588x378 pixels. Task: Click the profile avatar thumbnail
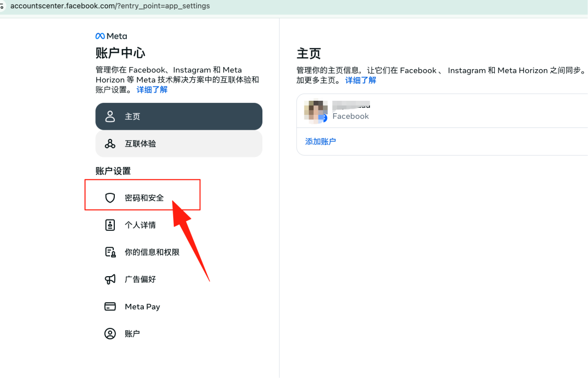315,111
